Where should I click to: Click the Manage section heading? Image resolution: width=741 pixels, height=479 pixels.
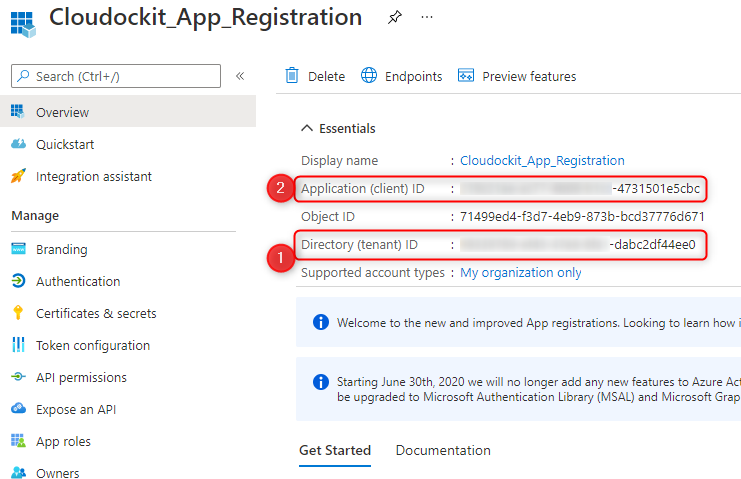pyautogui.click(x=35, y=215)
